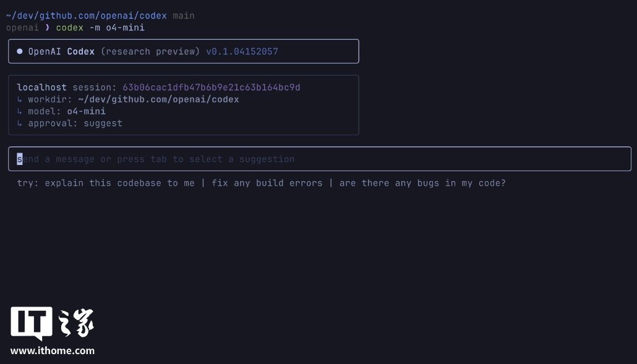Choose the 'fix any build errors' suggestion
This screenshot has width=637, height=364.
(x=267, y=183)
